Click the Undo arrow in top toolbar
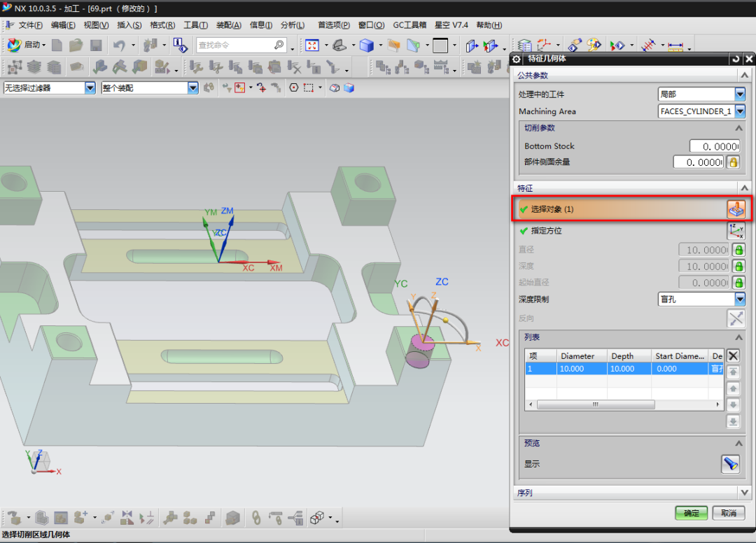 (x=118, y=45)
